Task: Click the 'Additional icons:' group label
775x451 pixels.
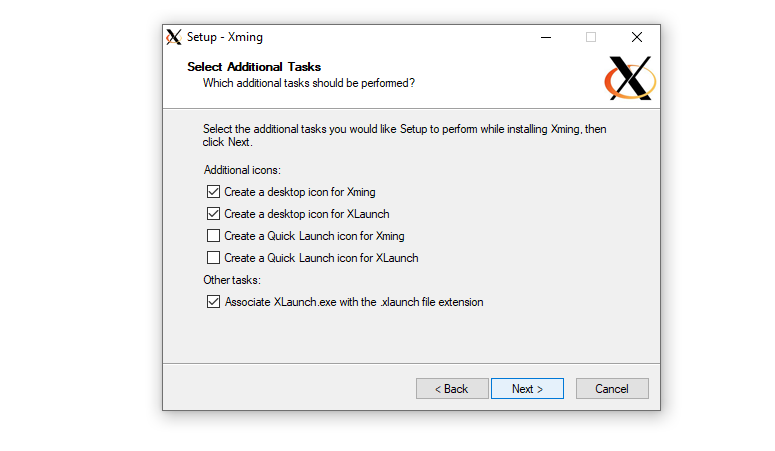Action: point(242,170)
